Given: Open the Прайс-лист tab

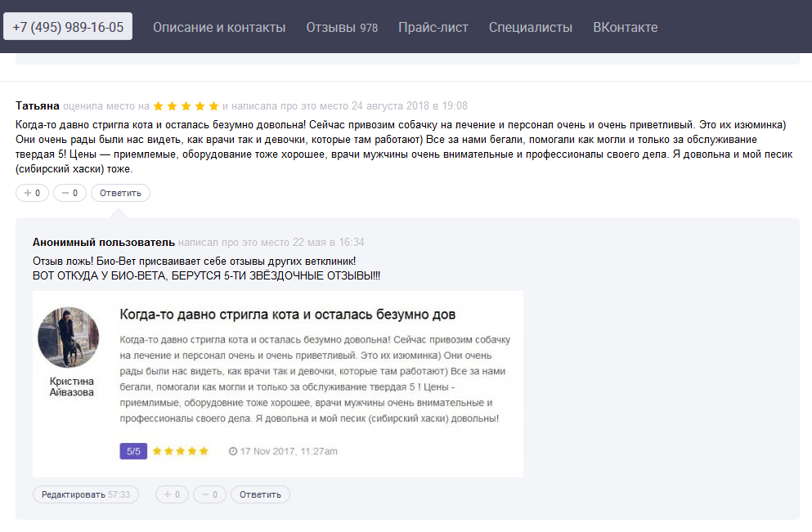Looking at the screenshot, I should point(433,27).
